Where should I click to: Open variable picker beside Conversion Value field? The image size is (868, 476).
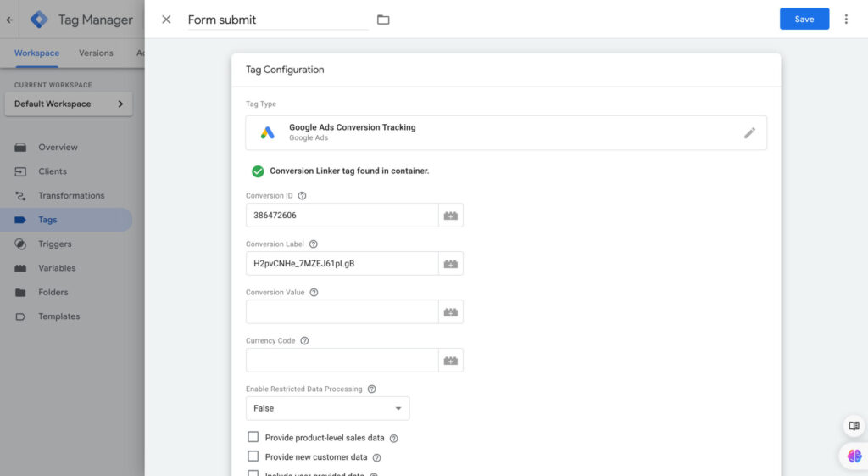[451, 312]
